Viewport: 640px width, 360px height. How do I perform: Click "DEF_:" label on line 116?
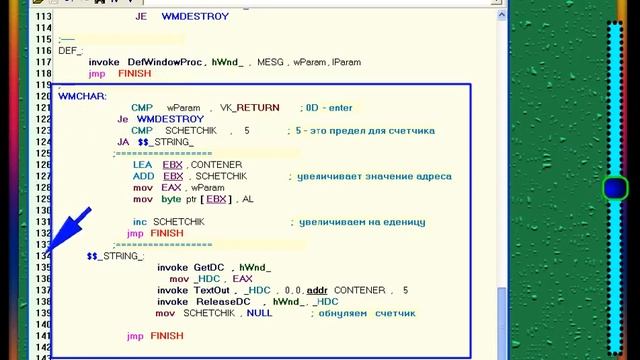coord(70,51)
